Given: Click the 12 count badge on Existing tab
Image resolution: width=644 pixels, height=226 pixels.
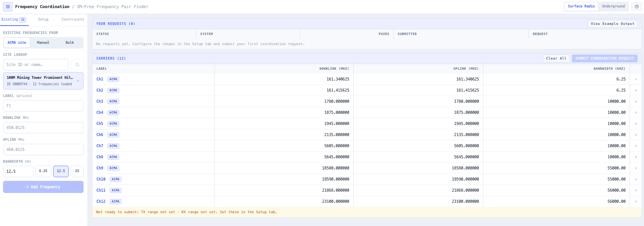Looking at the screenshot, I should pyautogui.click(x=23, y=20).
